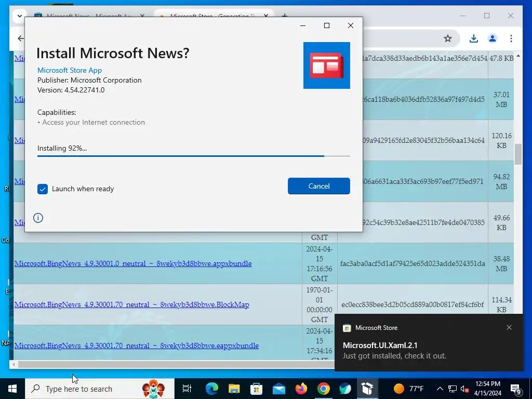This screenshot has width=532, height=399.
Task: Launch Firefox from the taskbar
Action: 301,389
